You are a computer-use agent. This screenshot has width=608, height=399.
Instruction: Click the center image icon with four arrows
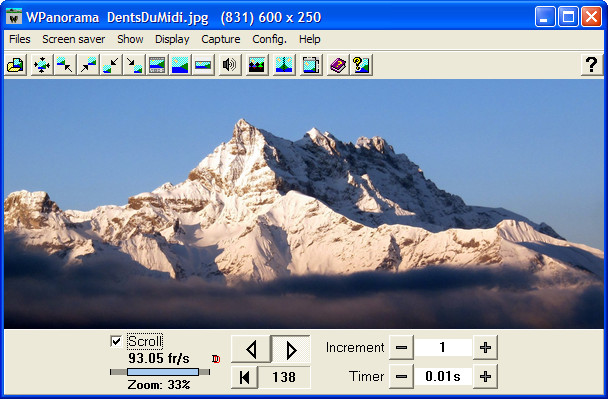click(41, 65)
